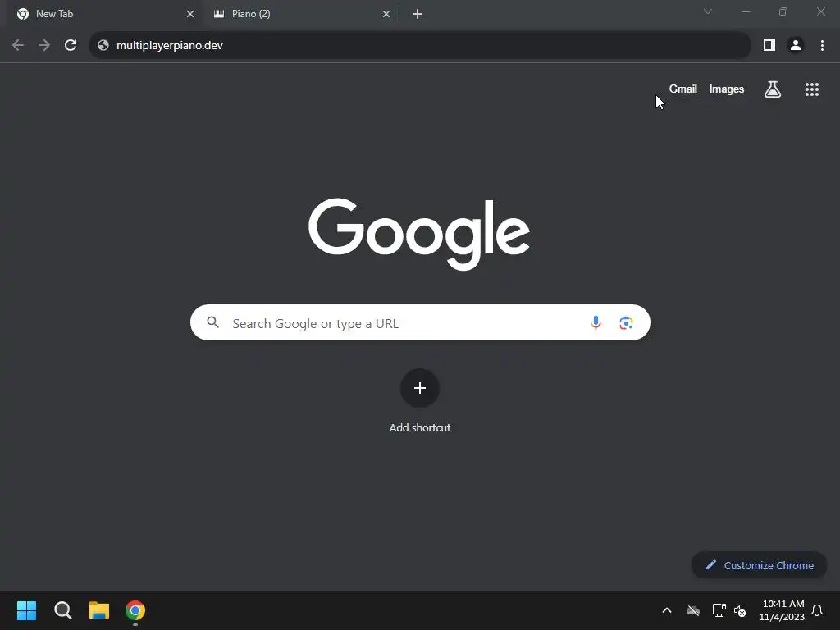
Task: Click the Add shortcut label
Action: [x=420, y=427]
